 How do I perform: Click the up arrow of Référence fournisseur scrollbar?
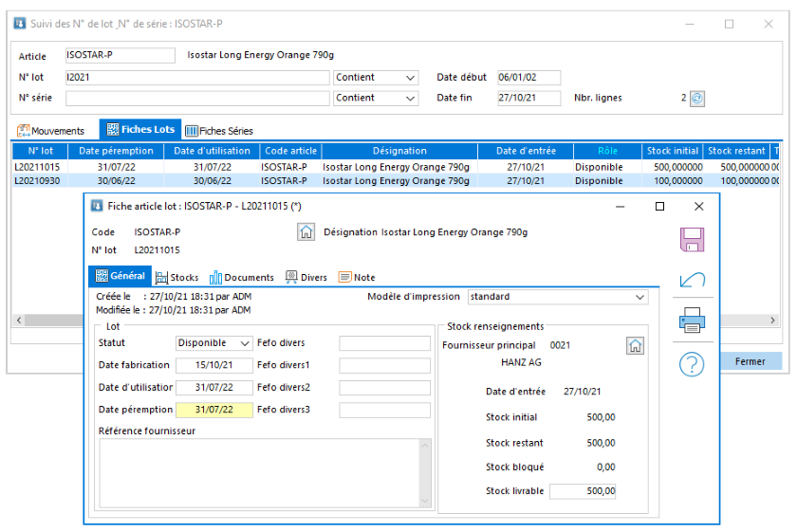pos(425,446)
